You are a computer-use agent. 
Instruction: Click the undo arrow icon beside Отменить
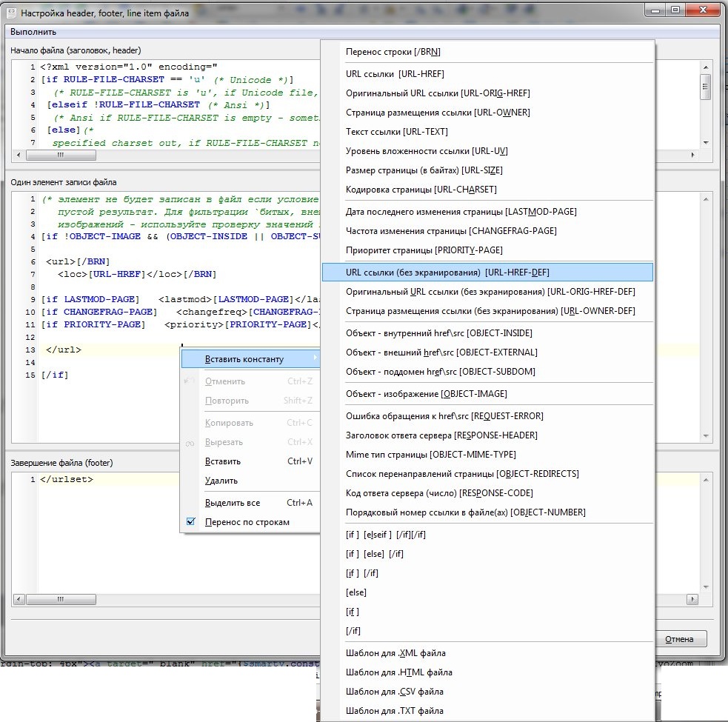point(190,381)
